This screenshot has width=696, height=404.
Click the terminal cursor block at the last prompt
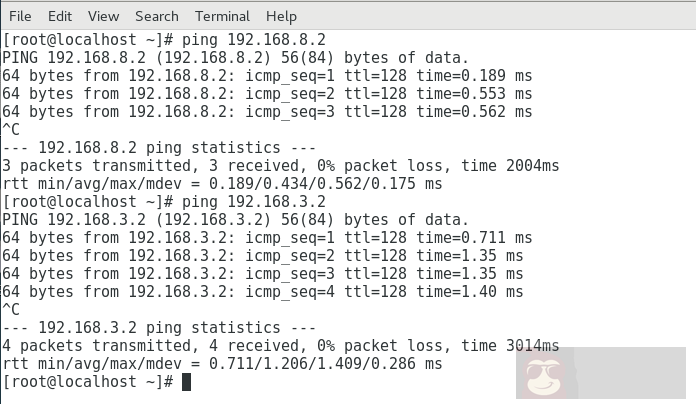point(186,382)
